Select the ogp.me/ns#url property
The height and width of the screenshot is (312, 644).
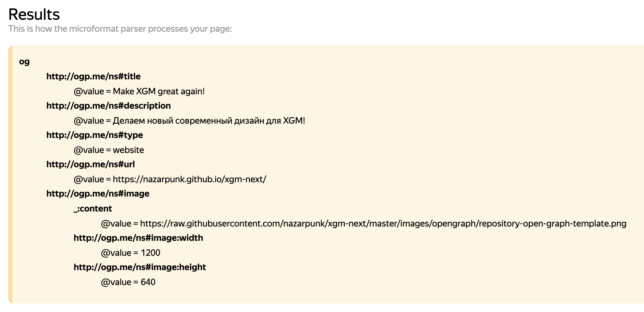coord(90,164)
